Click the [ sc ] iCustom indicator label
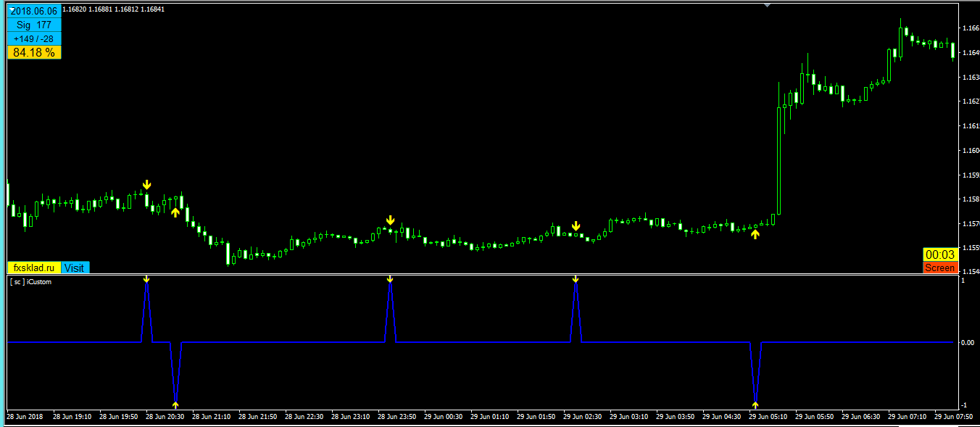This screenshot has height=427, width=980. 31,282
